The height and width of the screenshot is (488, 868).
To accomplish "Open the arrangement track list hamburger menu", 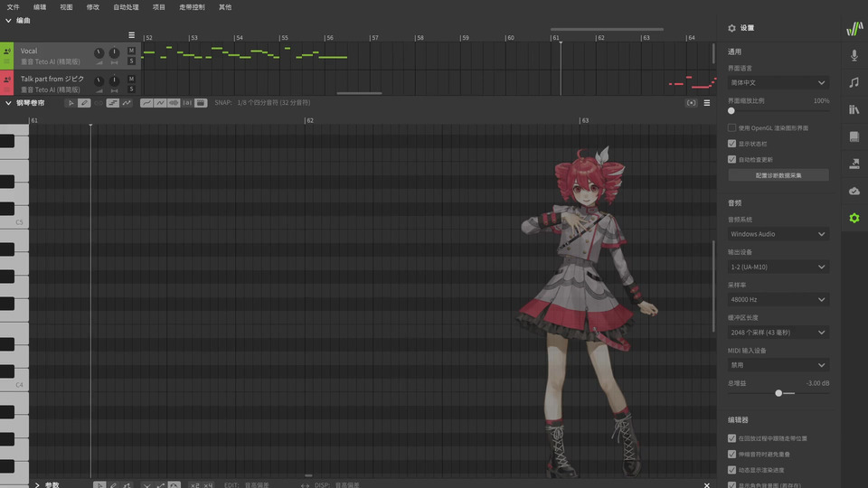I will pos(131,35).
